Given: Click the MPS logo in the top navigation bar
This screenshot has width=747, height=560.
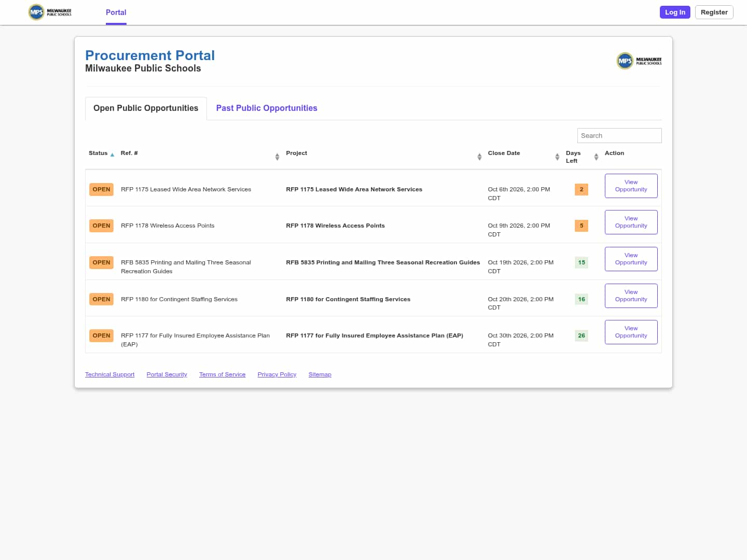Looking at the screenshot, I should (50, 12).
